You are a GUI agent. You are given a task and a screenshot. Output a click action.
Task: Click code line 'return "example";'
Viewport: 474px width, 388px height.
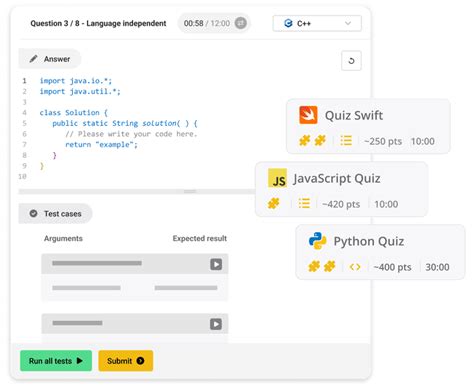click(x=101, y=145)
